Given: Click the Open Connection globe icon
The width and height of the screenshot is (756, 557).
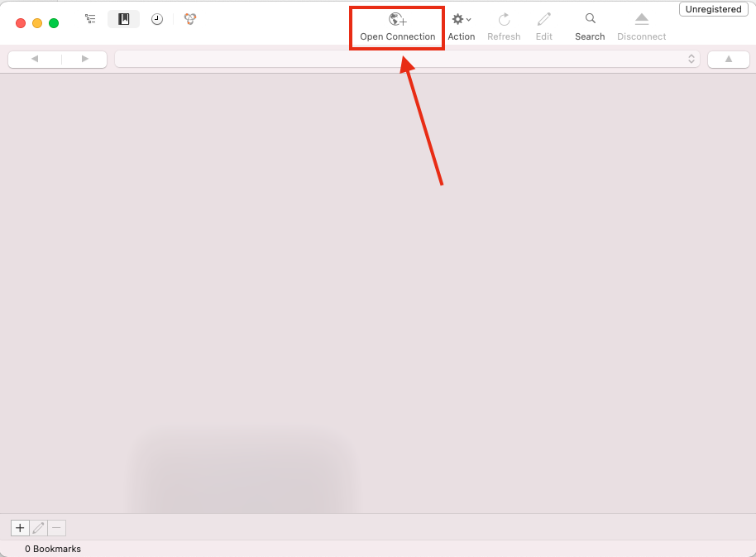Looking at the screenshot, I should [397, 20].
